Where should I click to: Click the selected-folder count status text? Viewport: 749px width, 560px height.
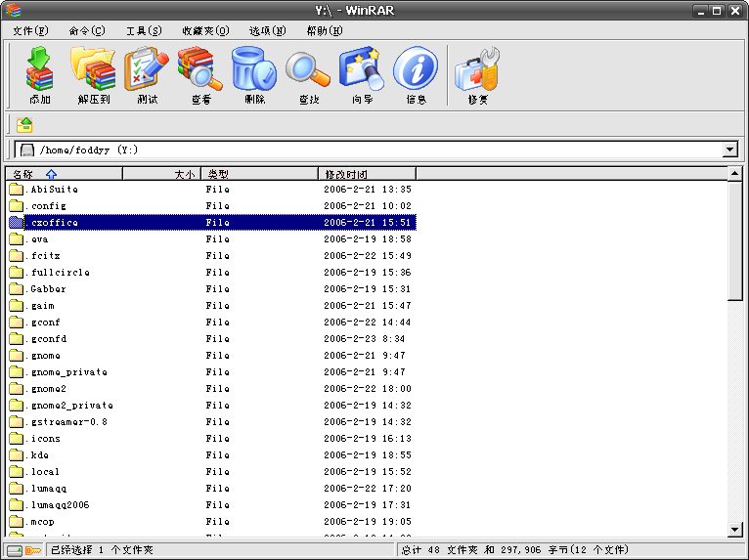pyautogui.click(x=102, y=550)
